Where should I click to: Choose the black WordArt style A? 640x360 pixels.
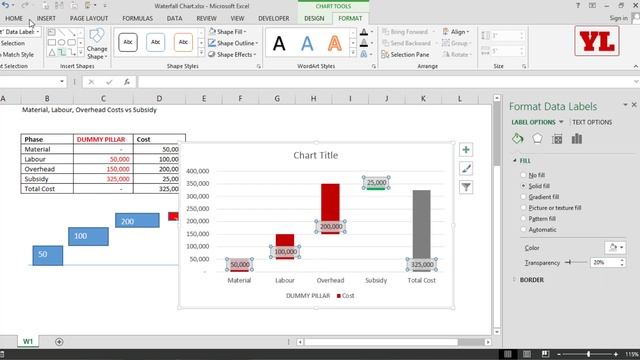click(279, 43)
